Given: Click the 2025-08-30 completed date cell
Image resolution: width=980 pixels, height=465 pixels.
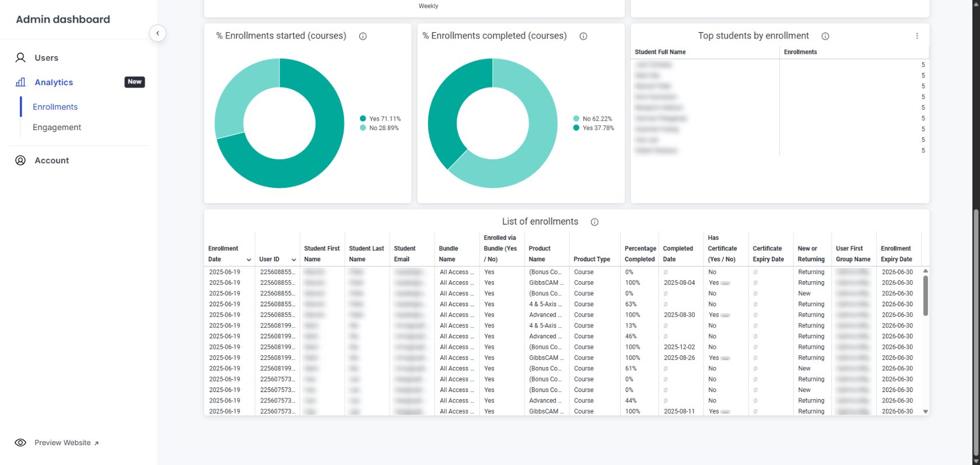Looking at the screenshot, I should pos(679,315).
